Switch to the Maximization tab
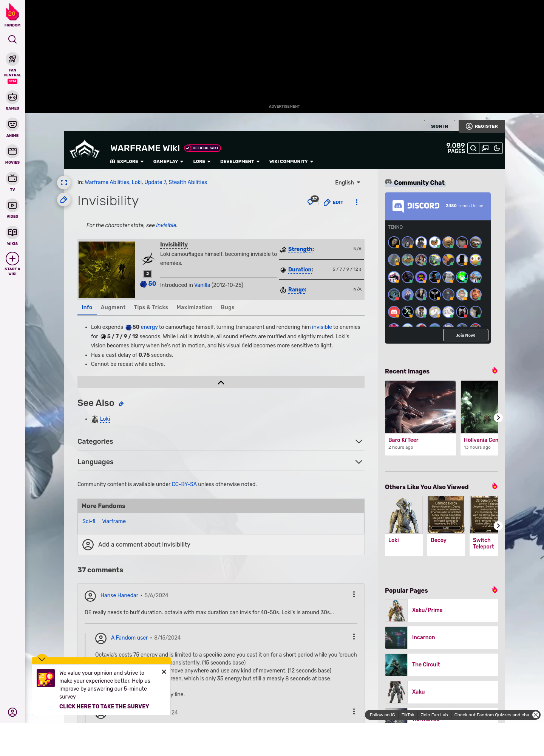 [x=195, y=307]
